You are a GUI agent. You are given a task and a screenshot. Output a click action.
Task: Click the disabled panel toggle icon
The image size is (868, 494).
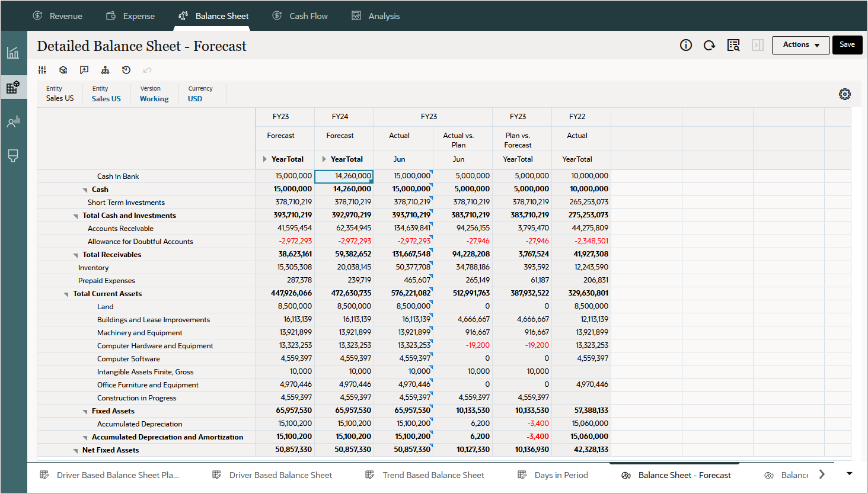[758, 45]
